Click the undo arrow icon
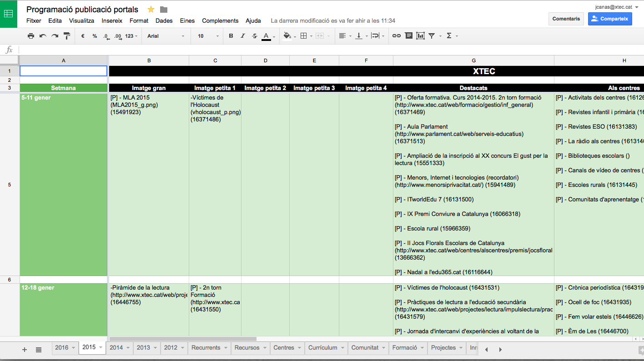Viewport: 644px width, 361px height. [x=43, y=36]
